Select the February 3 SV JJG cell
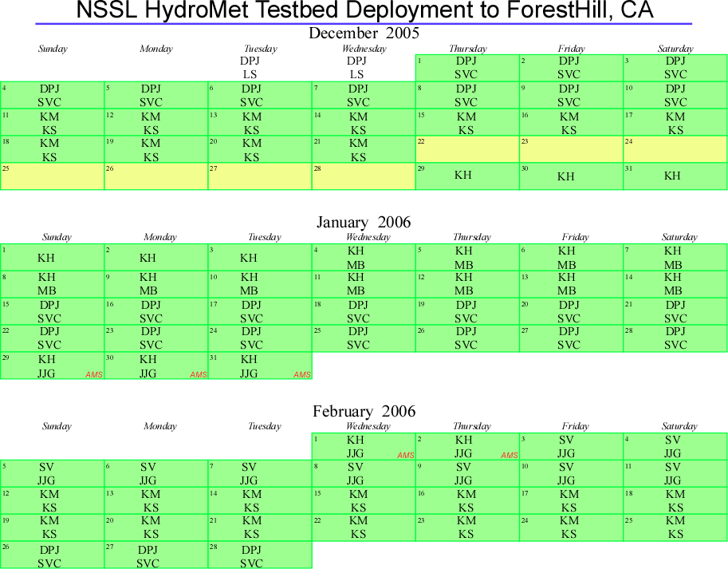Viewport: 728px width, 569px height. [571, 447]
